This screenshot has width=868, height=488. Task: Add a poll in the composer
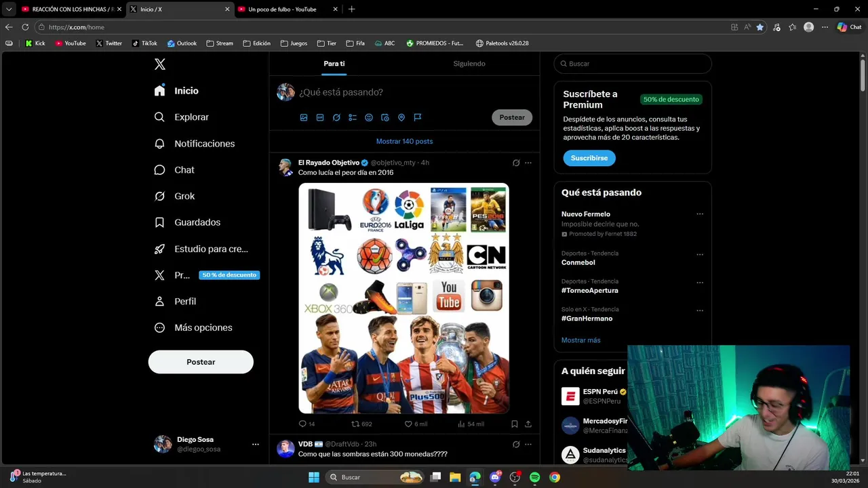click(x=353, y=117)
